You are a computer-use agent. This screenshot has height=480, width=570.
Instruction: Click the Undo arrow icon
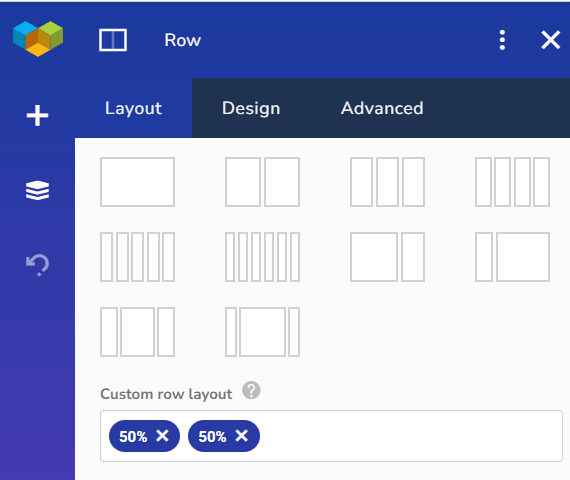pos(37,264)
